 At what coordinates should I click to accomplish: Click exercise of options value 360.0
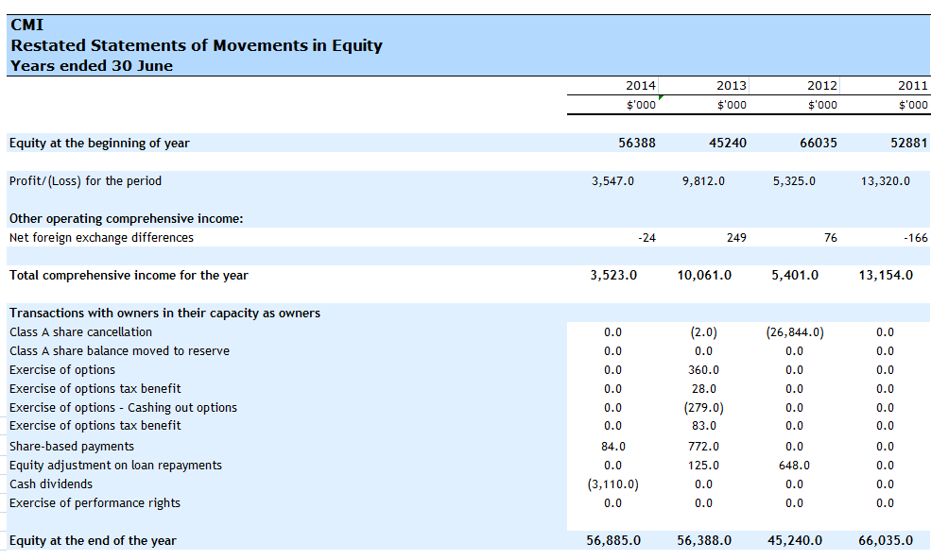[x=703, y=370]
